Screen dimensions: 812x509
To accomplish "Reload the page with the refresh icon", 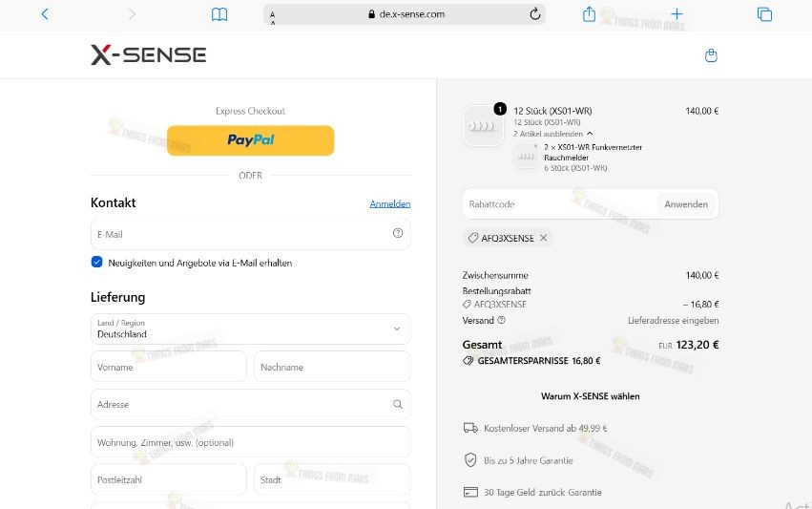I will pos(535,14).
